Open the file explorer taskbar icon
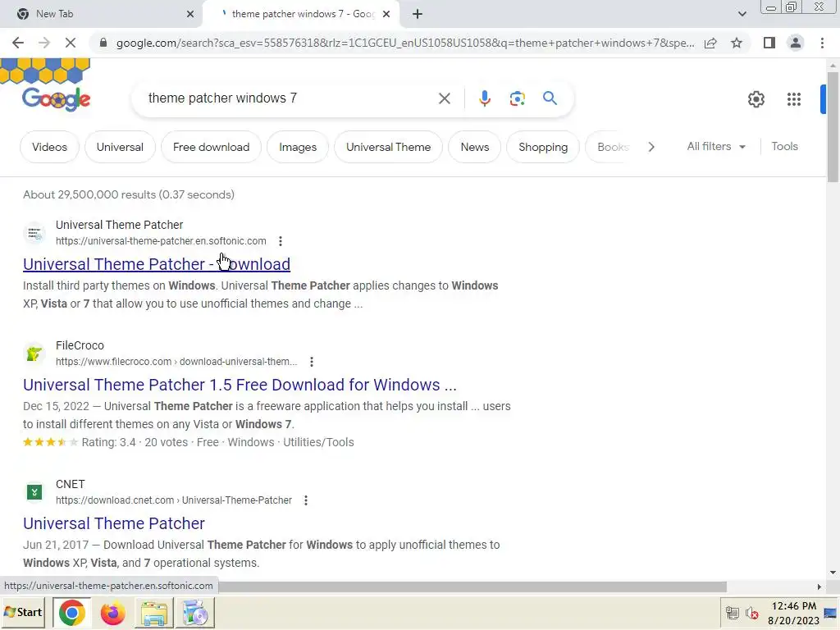The height and width of the screenshot is (630, 840). pyautogui.click(x=153, y=613)
